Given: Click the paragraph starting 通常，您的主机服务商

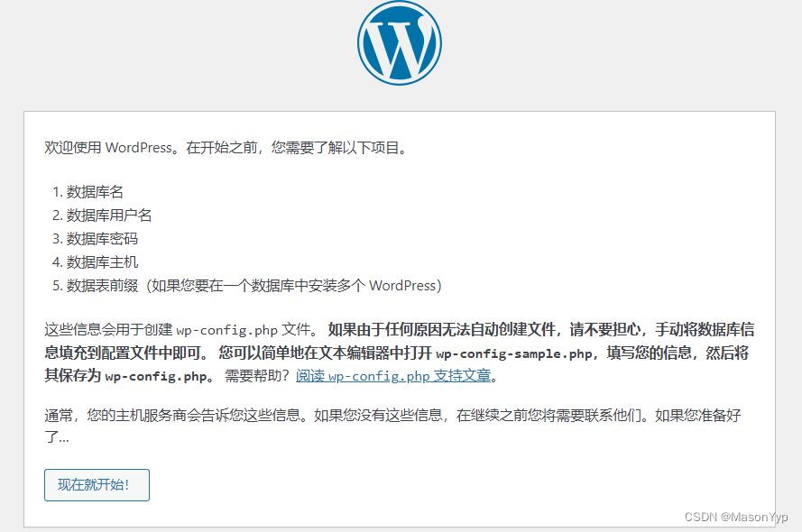Looking at the screenshot, I should point(392,426).
